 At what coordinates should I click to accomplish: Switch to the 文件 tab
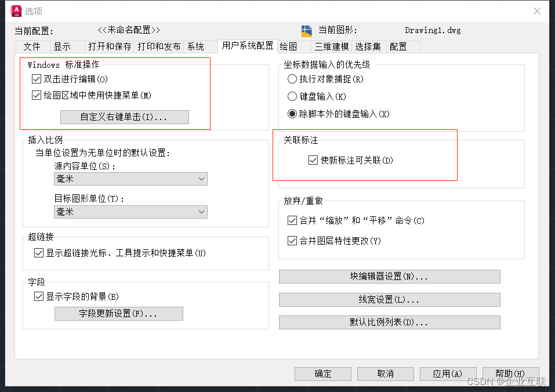[31, 47]
